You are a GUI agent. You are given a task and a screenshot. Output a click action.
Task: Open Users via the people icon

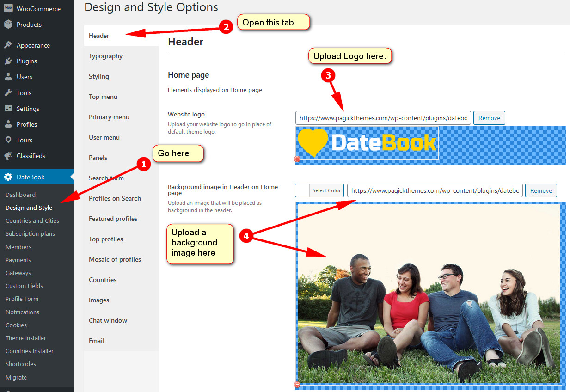click(8, 77)
